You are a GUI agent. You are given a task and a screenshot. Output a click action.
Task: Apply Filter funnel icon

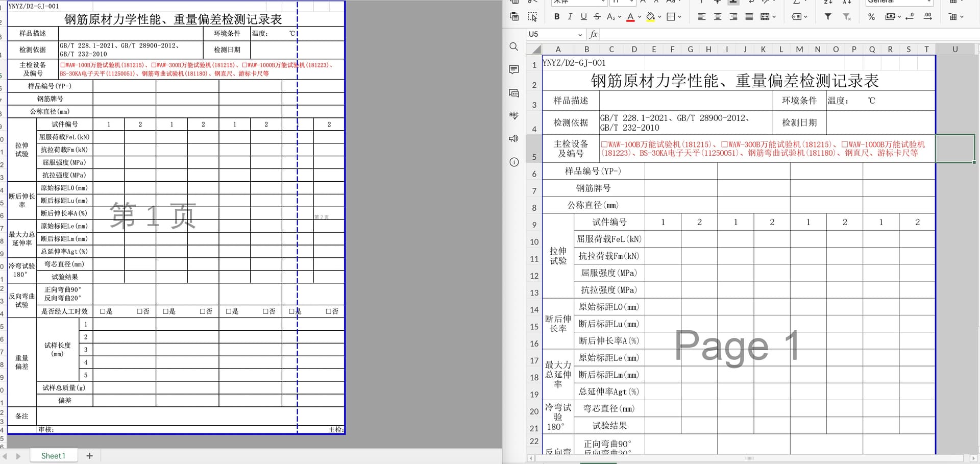tap(828, 17)
